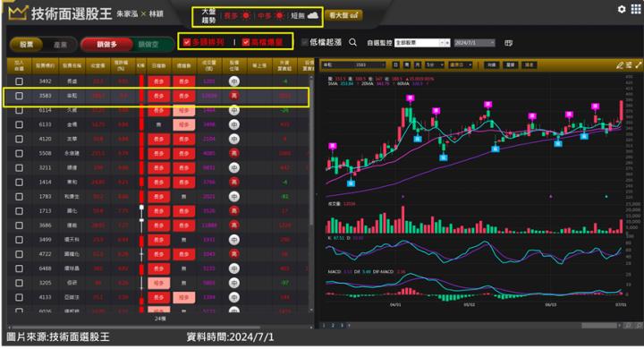Click the 長多 daily trend cell for 1414
644x349 pixels.
[159, 182]
